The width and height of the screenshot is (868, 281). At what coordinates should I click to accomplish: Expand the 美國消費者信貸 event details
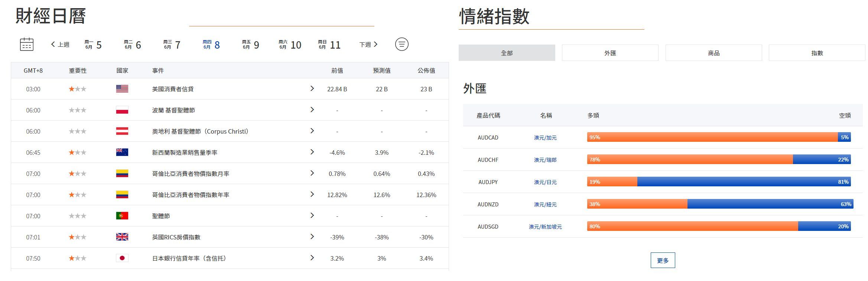312,88
